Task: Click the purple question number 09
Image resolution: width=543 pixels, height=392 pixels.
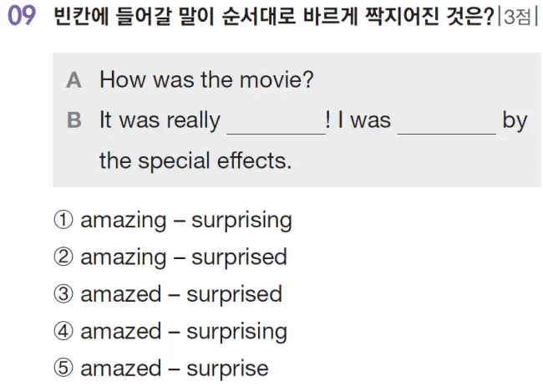Action: pyautogui.click(x=22, y=16)
